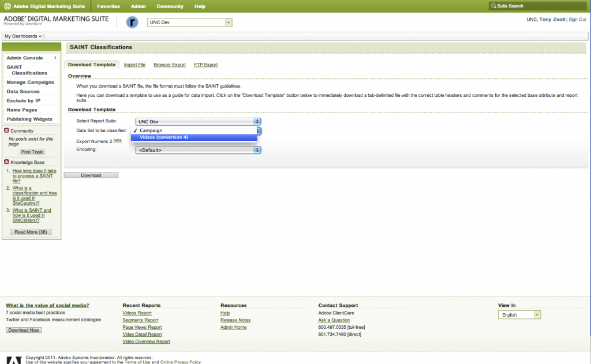Open the Video Overview Report link
591x364 pixels.
pyautogui.click(x=146, y=342)
